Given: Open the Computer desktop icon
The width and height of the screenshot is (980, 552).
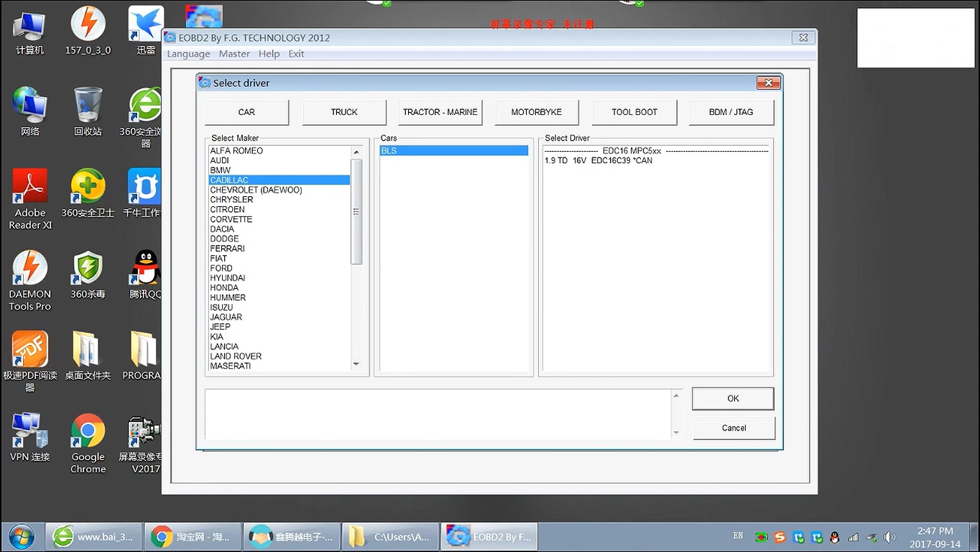Looking at the screenshot, I should [30, 32].
